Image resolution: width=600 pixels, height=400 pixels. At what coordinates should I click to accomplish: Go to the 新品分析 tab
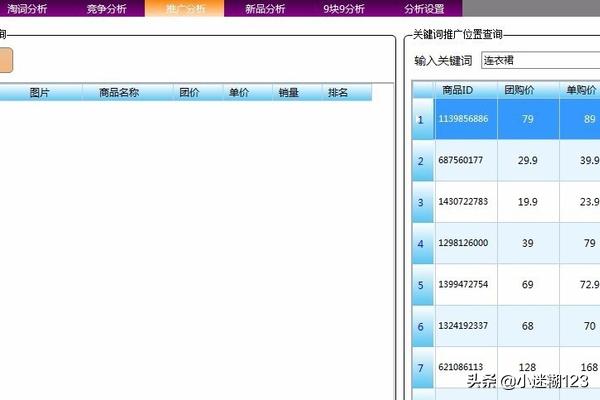264,8
